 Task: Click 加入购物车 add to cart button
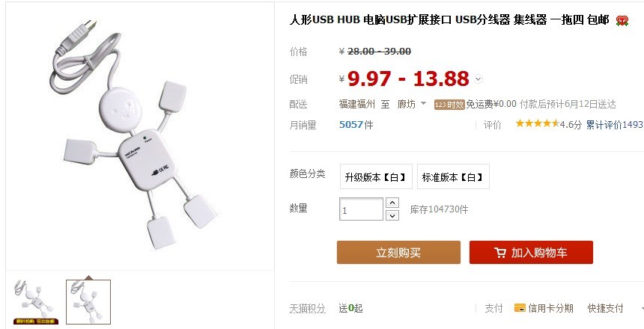531,252
